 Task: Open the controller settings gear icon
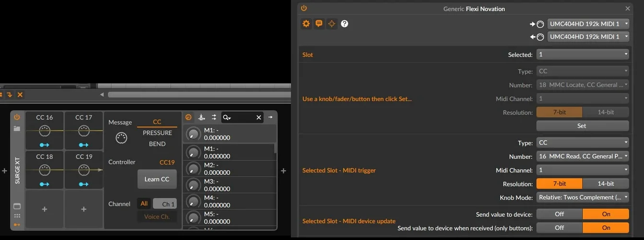[x=306, y=24]
